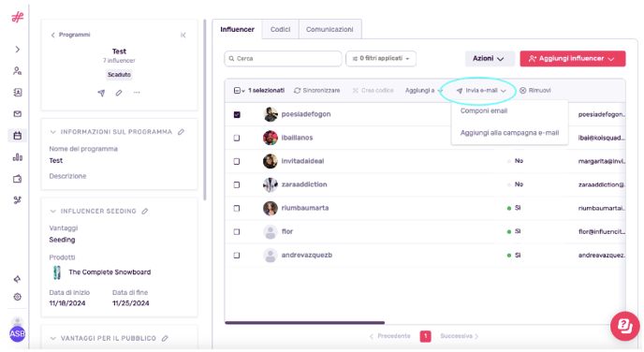Click the paper plane send icon under Test
This screenshot has width=644, height=352.
pyautogui.click(x=101, y=93)
